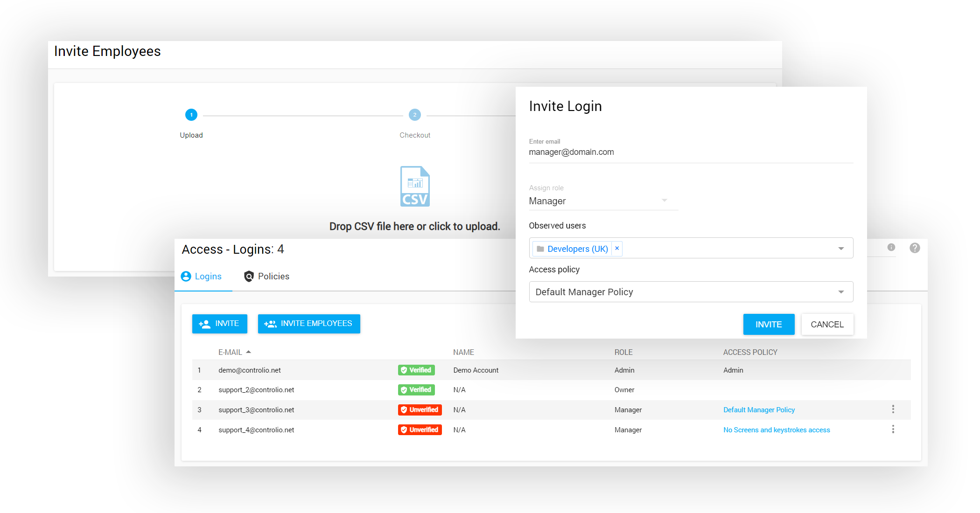Open three-dot menu for support_3@controlio.net
The height and width of the screenshot is (513, 980).
pyautogui.click(x=893, y=409)
